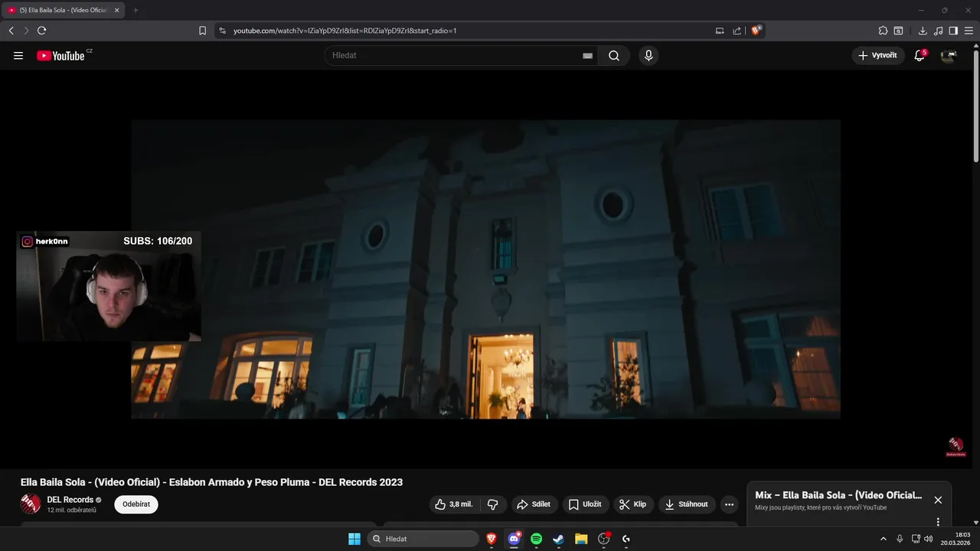Open the on-screen keyboard in search box
This screenshot has height=551, width=980.
click(x=587, y=56)
